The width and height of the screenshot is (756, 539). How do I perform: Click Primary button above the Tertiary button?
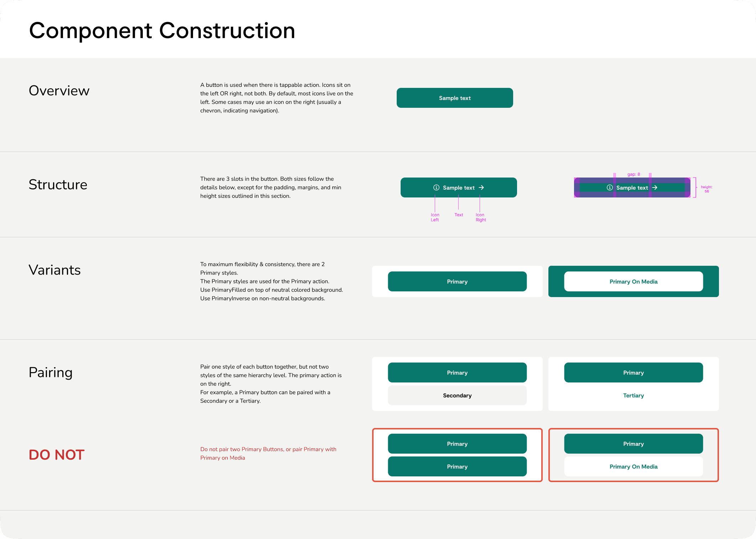(633, 372)
